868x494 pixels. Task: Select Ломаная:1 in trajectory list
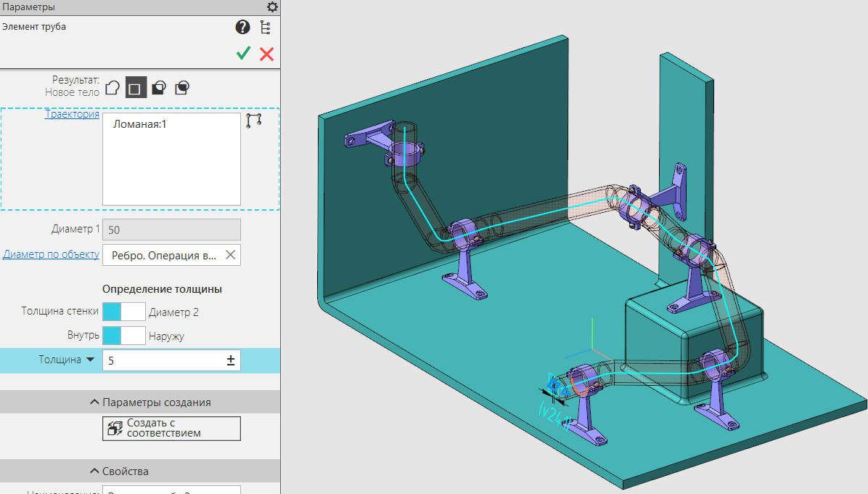(139, 124)
